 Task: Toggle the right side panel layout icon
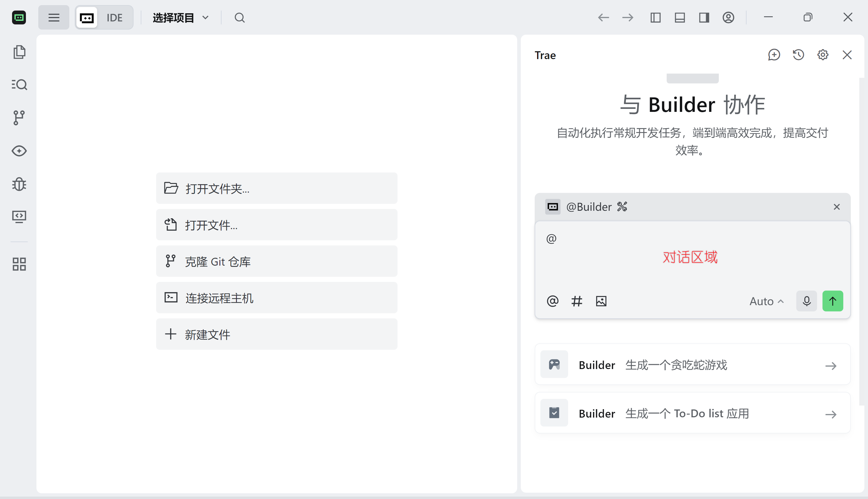[704, 17]
